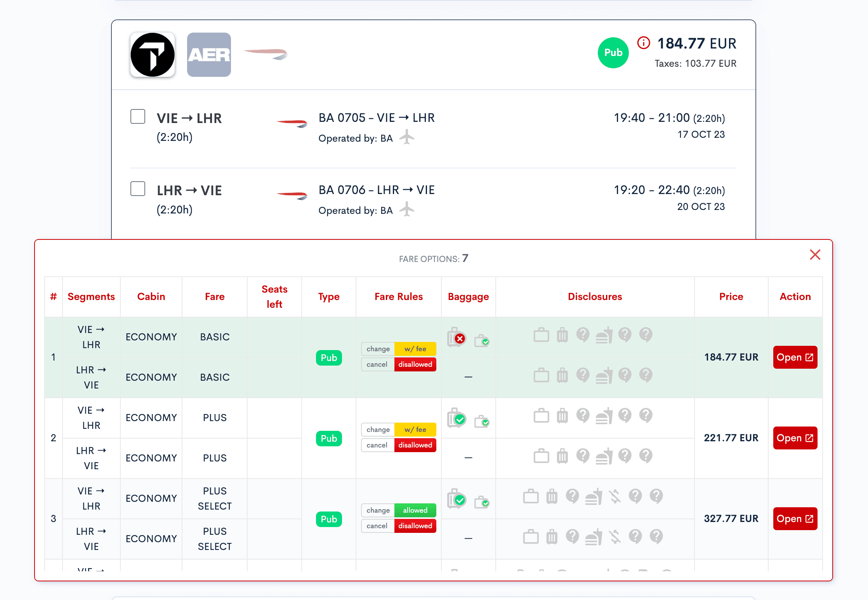Click the Disclosures column header
Image resolution: width=868 pixels, height=600 pixels.
pos(595,297)
